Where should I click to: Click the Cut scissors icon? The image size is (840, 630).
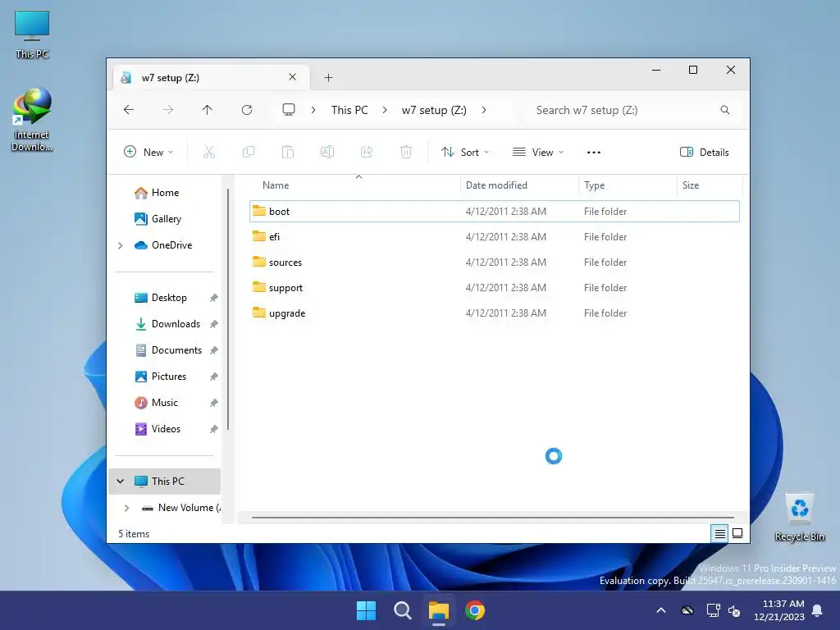[x=209, y=152]
